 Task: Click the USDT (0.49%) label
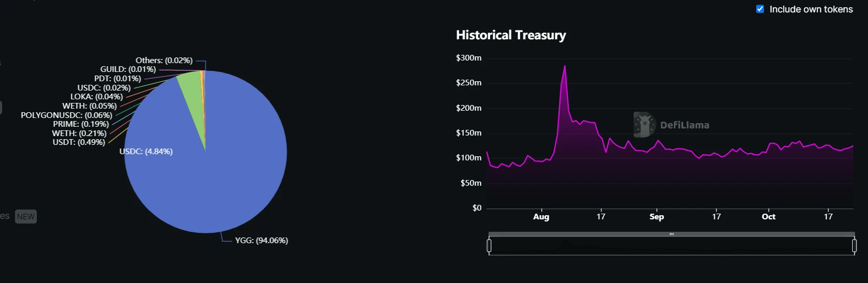pyautogui.click(x=79, y=142)
